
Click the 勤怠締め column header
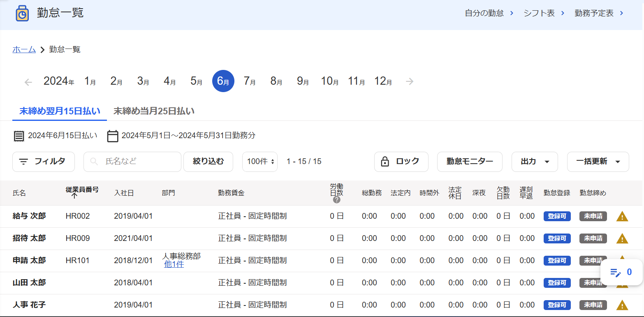point(593,193)
